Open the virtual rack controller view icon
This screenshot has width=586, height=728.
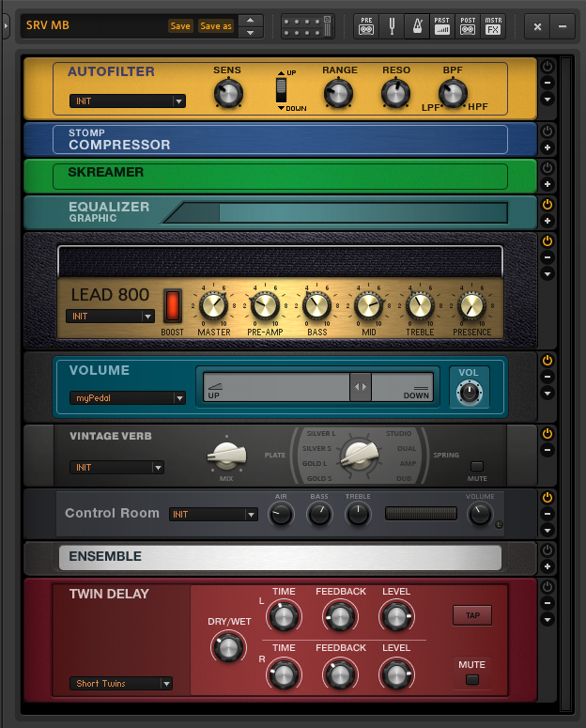pyautogui.click(x=307, y=26)
